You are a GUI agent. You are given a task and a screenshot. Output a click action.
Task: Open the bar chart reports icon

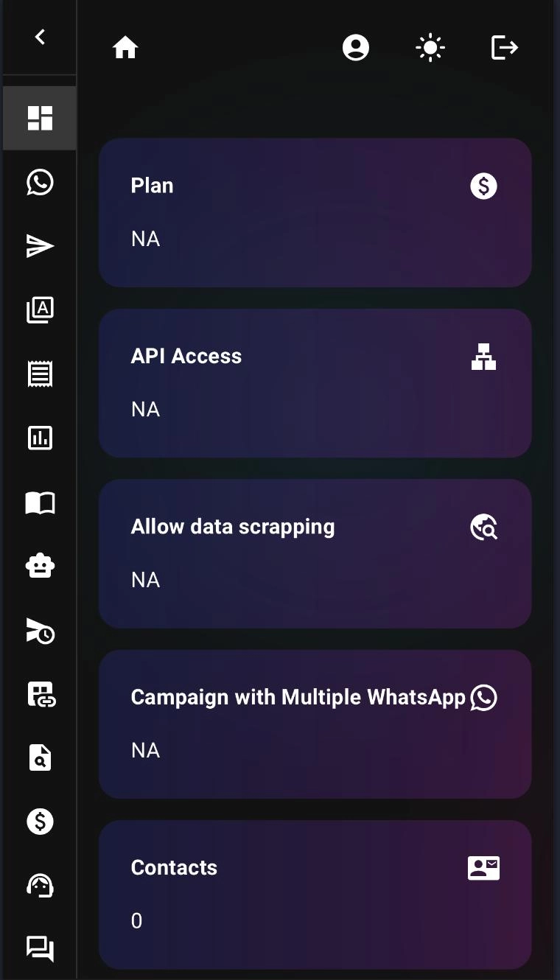pyautogui.click(x=40, y=438)
